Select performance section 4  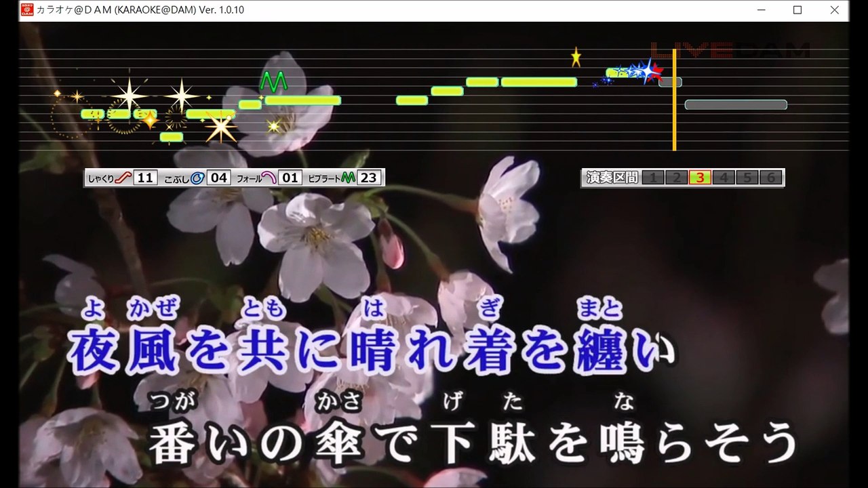coord(724,178)
